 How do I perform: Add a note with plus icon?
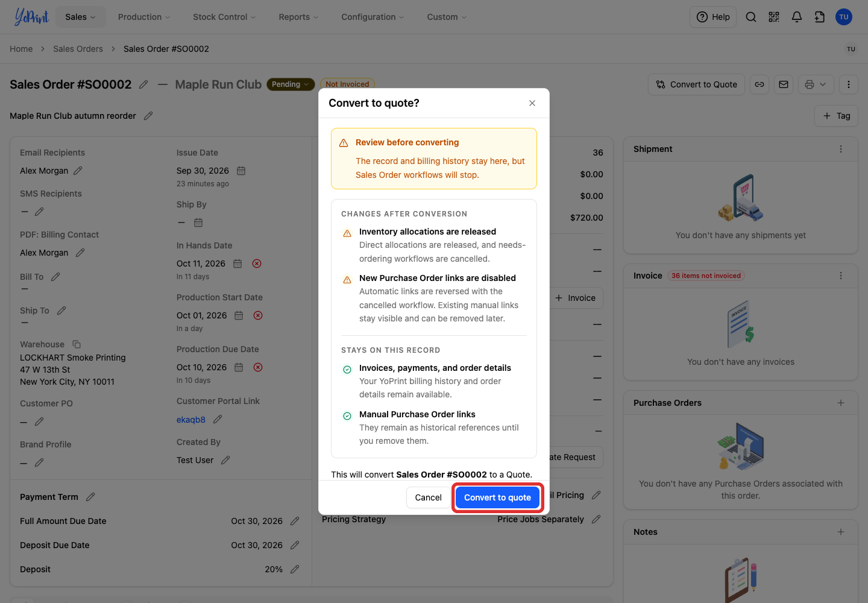841,532
